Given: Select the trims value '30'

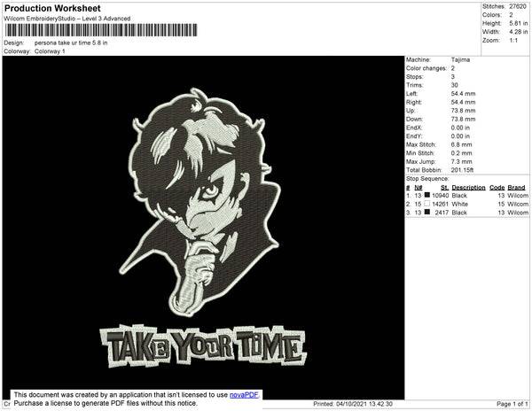Looking at the screenshot, I should tap(454, 85).
